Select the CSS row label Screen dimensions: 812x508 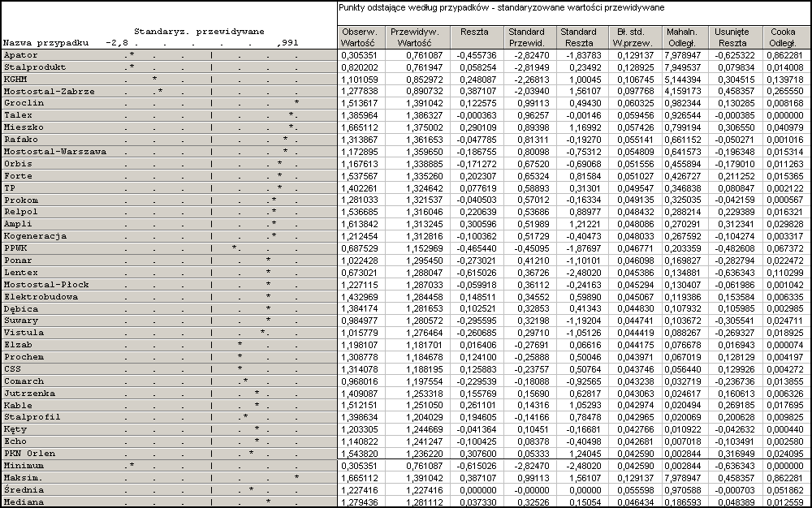click(12, 369)
